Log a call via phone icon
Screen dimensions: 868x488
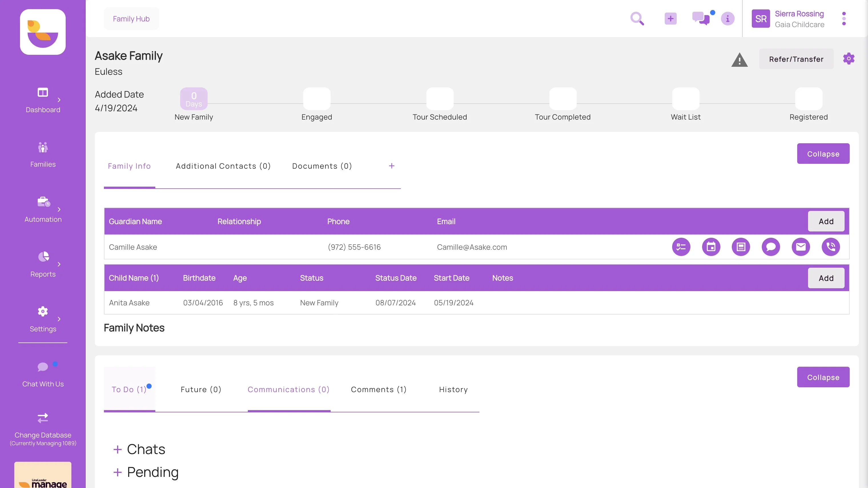click(831, 247)
